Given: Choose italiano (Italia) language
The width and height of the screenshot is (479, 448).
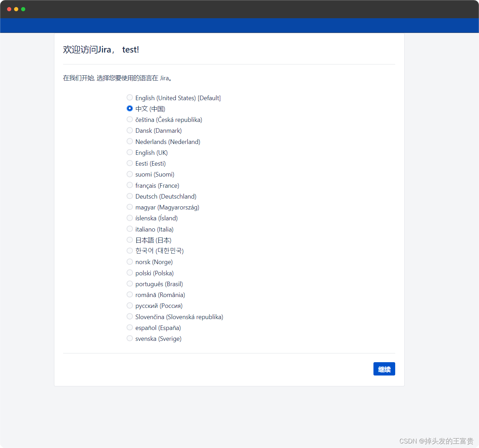Looking at the screenshot, I should point(130,229).
